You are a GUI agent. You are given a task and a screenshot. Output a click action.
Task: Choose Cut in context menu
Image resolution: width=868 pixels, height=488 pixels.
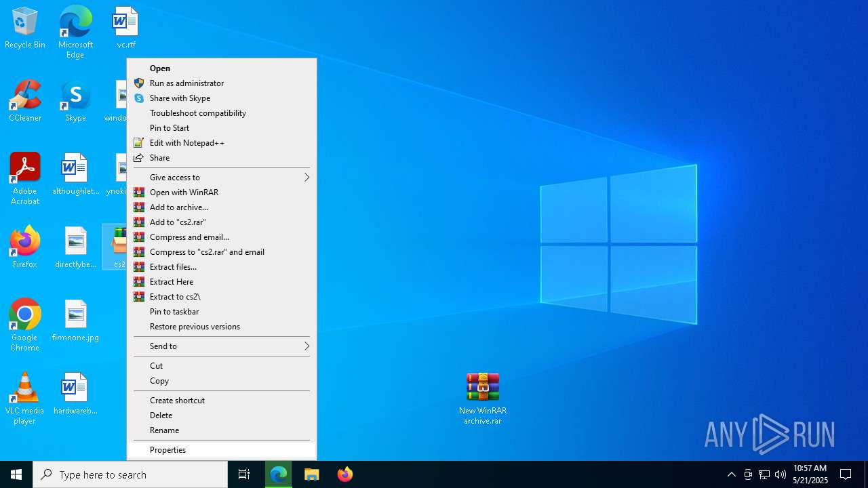pyautogui.click(x=222, y=366)
